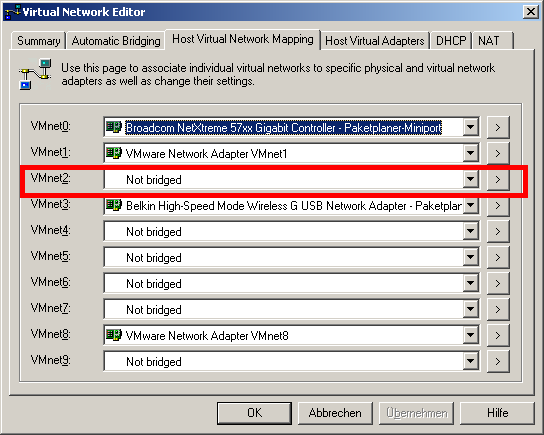Expand the VMnet2 Not bridged dropdown
Image resolution: width=544 pixels, height=435 pixels.
tap(471, 179)
